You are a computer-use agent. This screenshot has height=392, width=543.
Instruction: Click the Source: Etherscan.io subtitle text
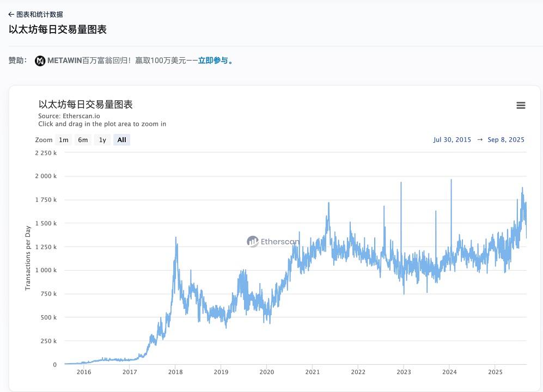(69, 116)
